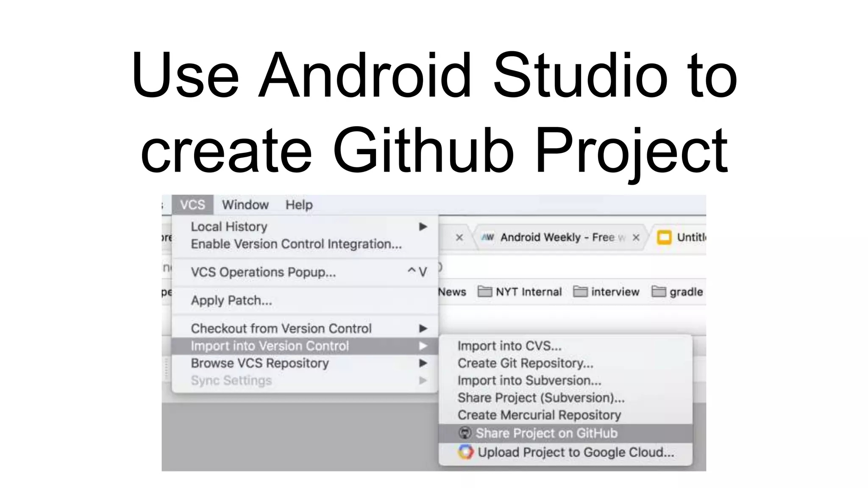This screenshot has width=868, height=488.
Task: Open Local History submenu
Action: 305,227
